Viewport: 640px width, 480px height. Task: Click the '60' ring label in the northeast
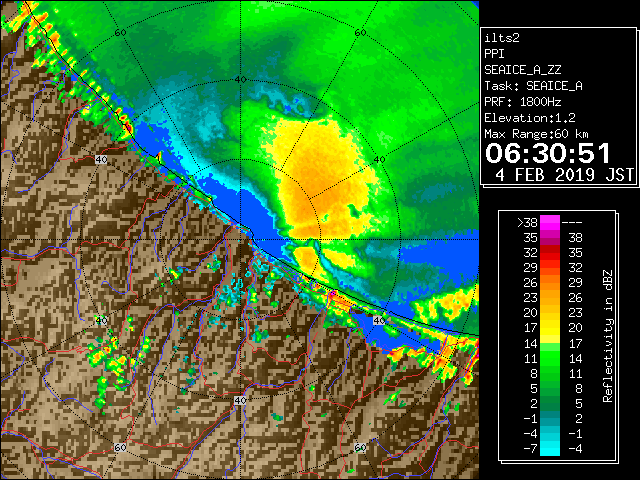pyautogui.click(x=360, y=32)
